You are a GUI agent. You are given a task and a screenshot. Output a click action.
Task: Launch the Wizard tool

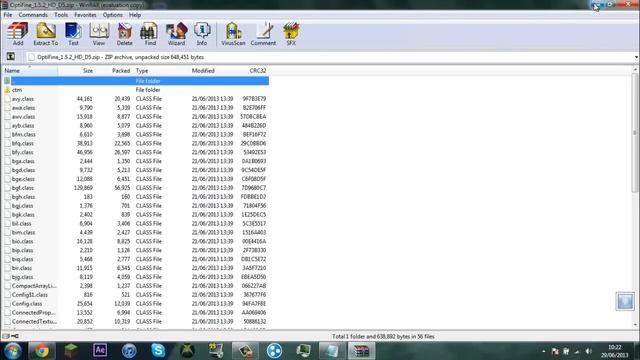coord(176,34)
